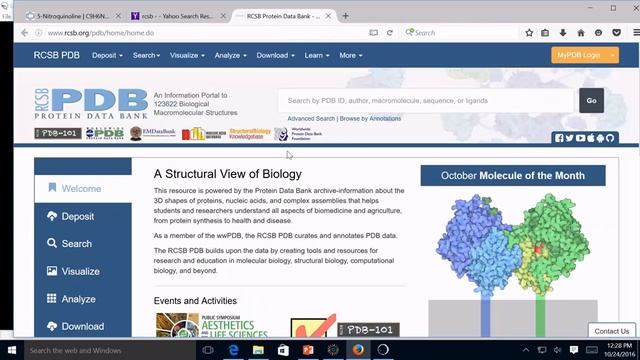Viewport: 640px width, 360px height.
Task: Click the Firefox Search box
Action: 459,33
